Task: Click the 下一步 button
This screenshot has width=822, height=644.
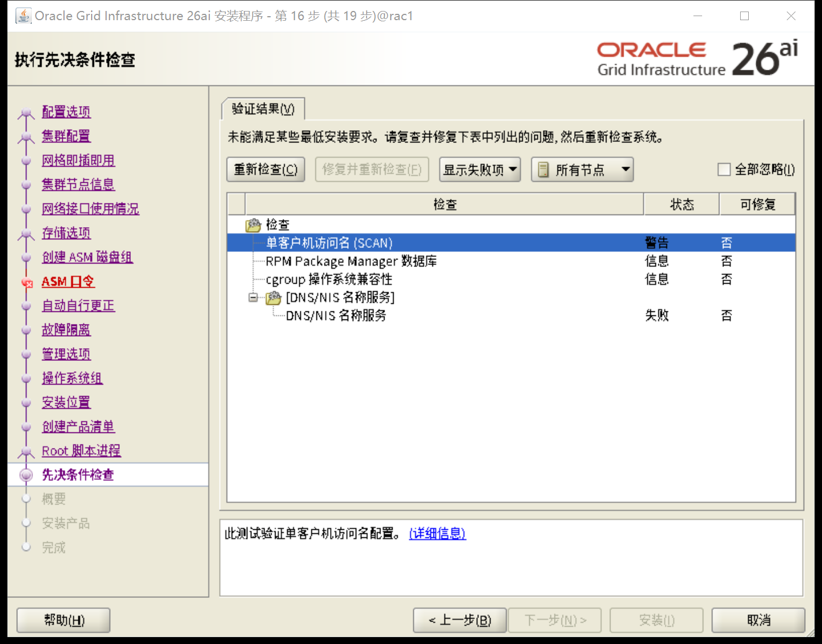Action: coord(555,620)
